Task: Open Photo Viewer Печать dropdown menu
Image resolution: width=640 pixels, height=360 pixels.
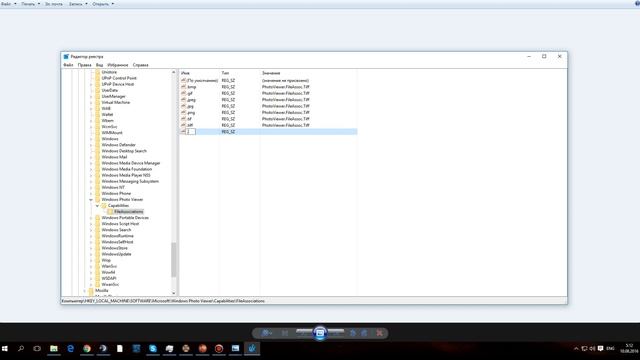Action: 31,4
